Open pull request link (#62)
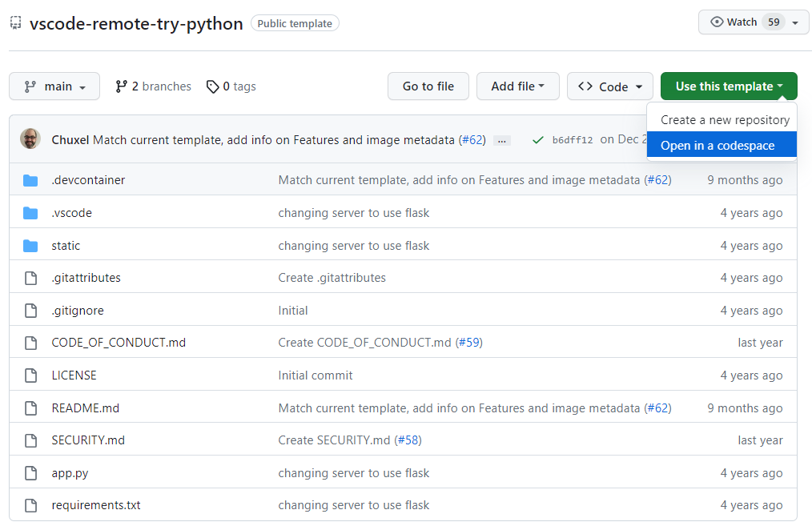The height and width of the screenshot is (530, 812). [x=472, y=139]
